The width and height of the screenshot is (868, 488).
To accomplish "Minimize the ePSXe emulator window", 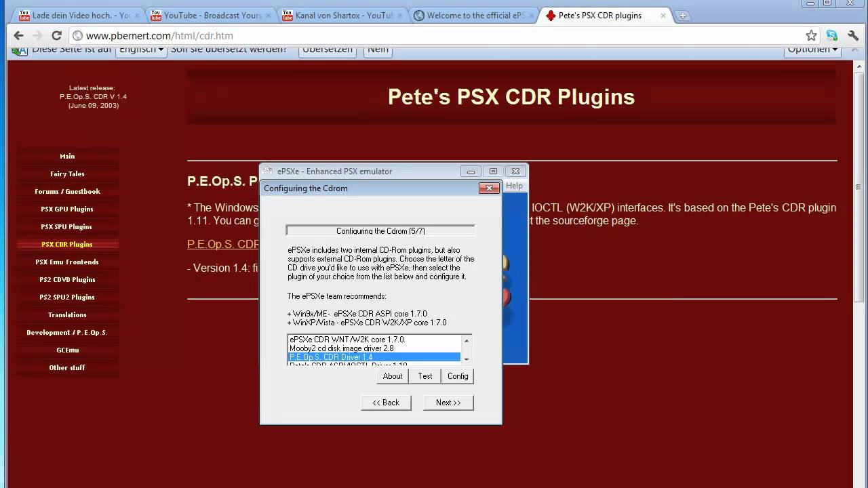I will click(471, 171).
